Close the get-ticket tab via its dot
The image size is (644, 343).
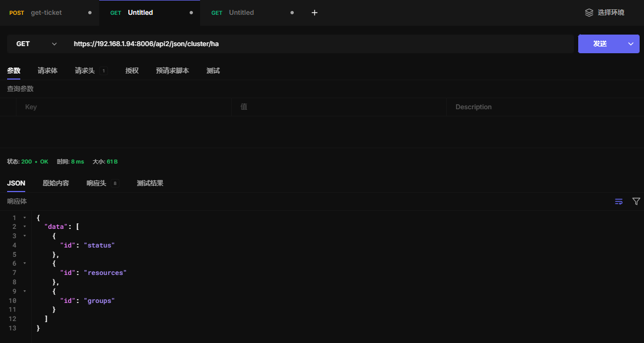(x=90, y=13)
